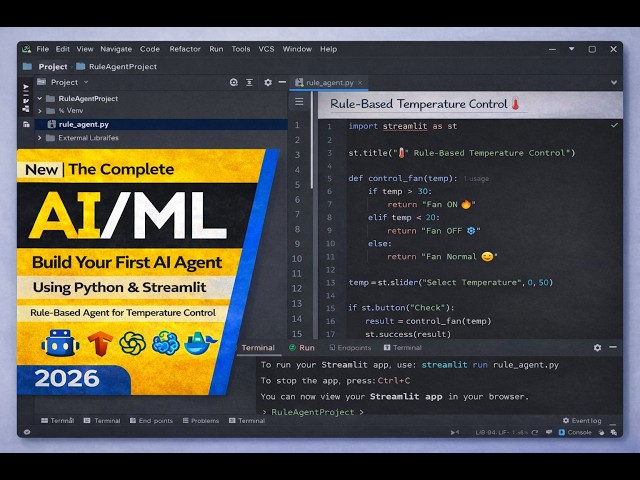This screenshot has width=640, height=480.
Task: Close the rule_agent.py editor tab
Action: click(360, 82)
